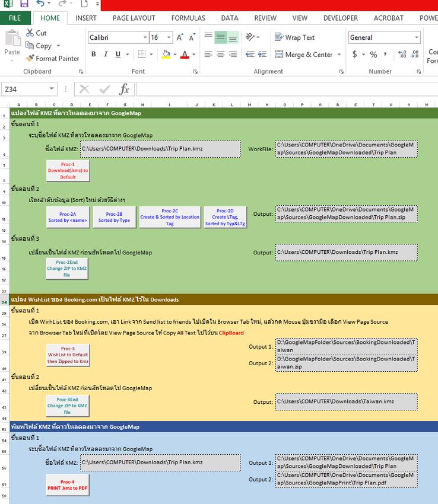The image size is (438, 504).
Task: Click the Redo arrow icon
Action: click(x=62, y=4)
